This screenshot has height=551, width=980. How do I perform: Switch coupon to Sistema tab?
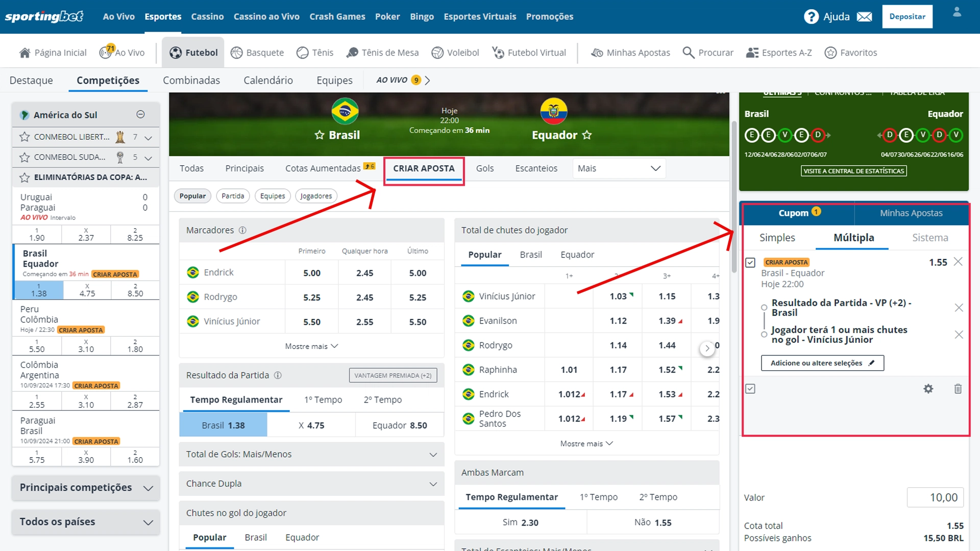click(930, 238)
